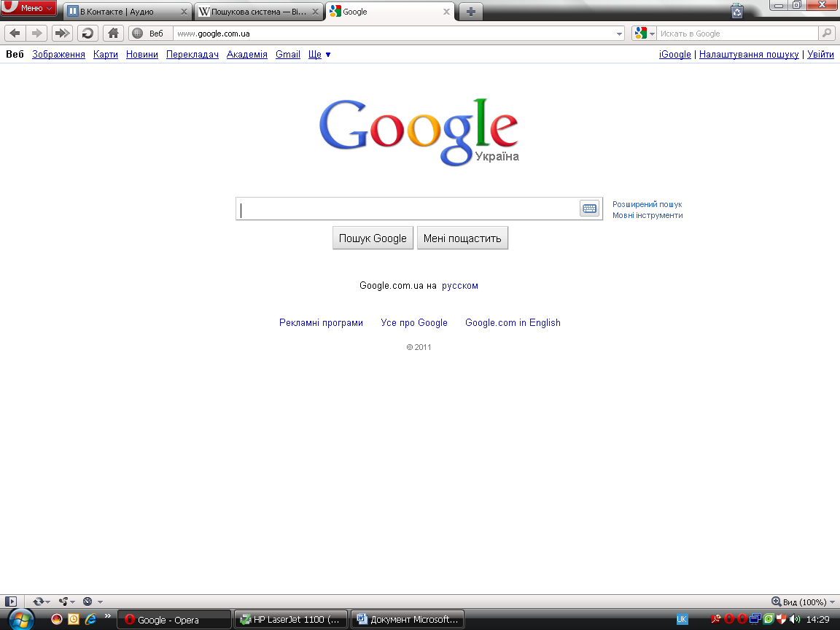Open the Зображення link
840x630 pixels.
[58, 54]
